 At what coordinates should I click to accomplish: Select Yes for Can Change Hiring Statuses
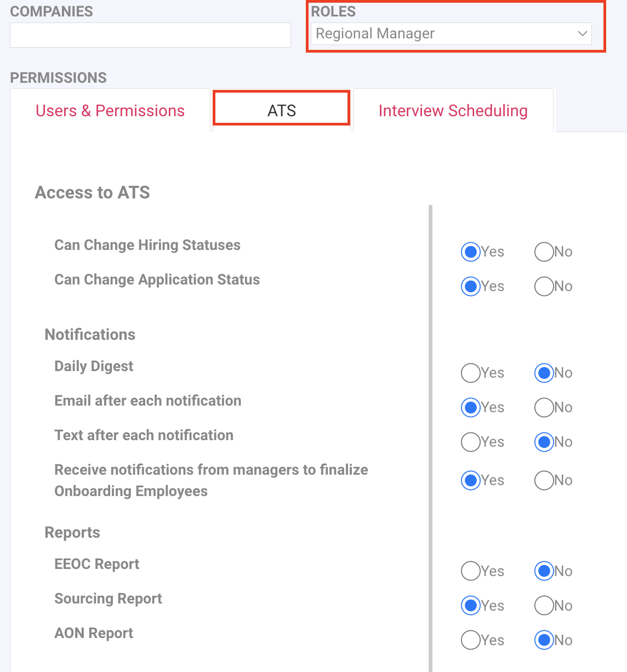click(x=470, y=252)
